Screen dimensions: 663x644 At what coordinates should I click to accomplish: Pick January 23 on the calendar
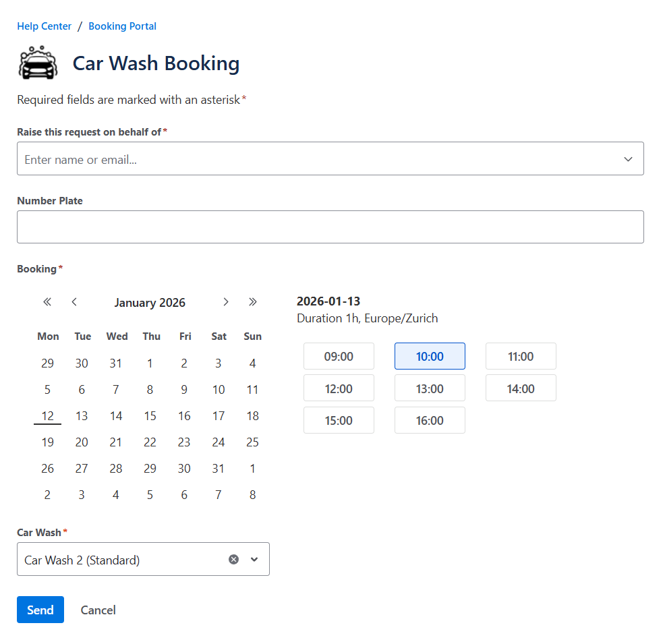click(x=184, y=442)
